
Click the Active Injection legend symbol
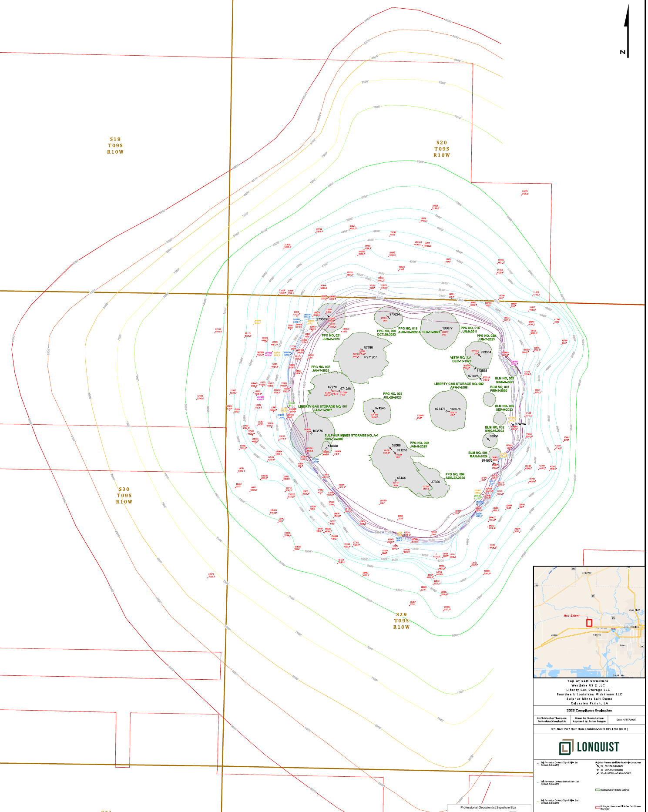pyautogui.click(x=598, y=766)
